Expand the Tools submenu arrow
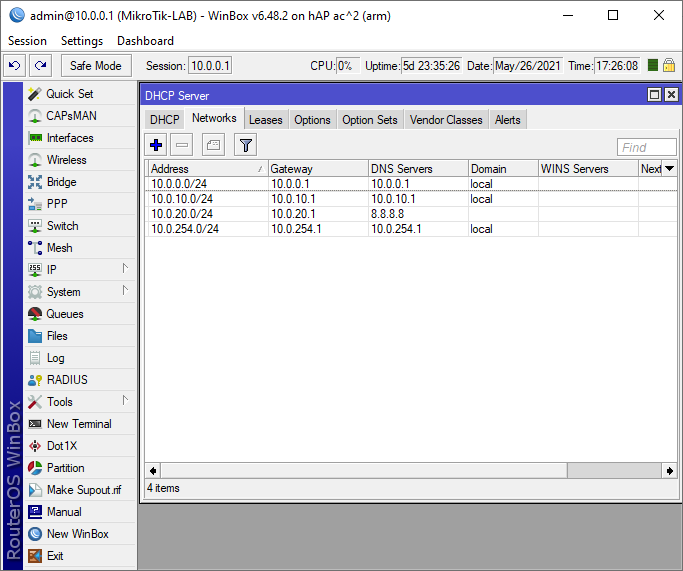The image size is (683, 571). (x=125, y=400)
